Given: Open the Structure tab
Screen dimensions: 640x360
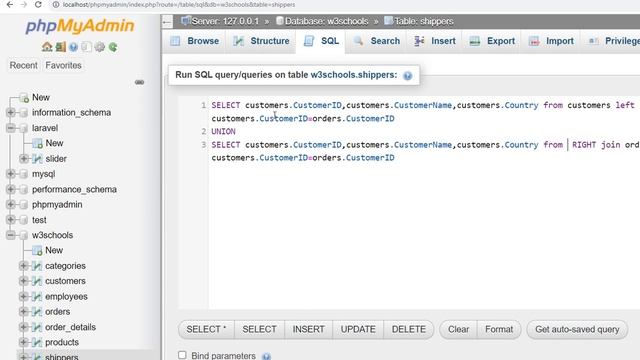Looking at the screenshot, I should pyautogui.click(x=262, y=41).
